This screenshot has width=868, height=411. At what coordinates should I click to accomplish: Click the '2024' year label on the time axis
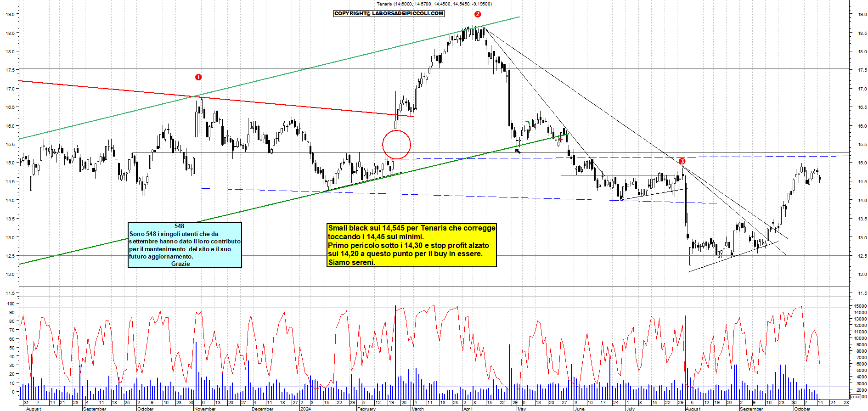point(305,409)
